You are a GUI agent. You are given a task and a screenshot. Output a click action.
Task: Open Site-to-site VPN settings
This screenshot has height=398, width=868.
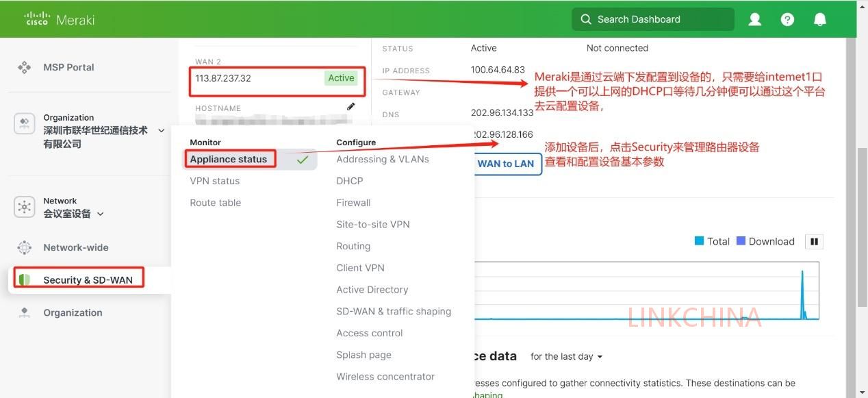(x=373, y=224)
